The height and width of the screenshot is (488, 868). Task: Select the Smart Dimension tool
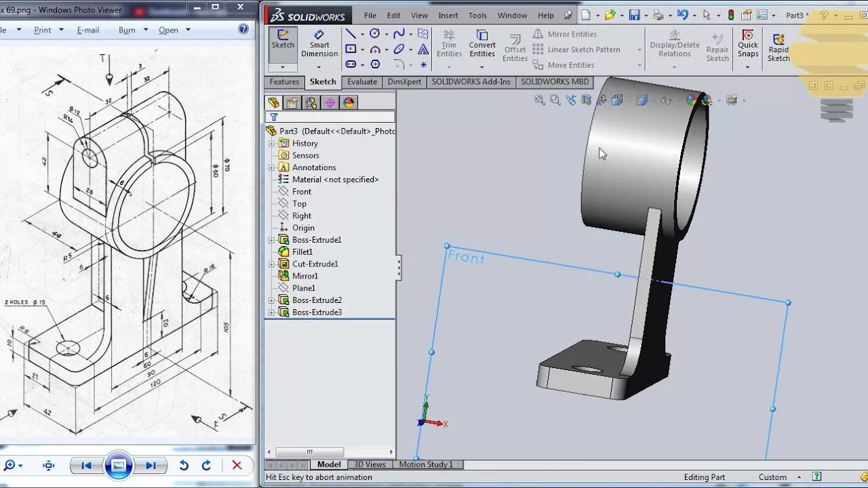(319, 45)
